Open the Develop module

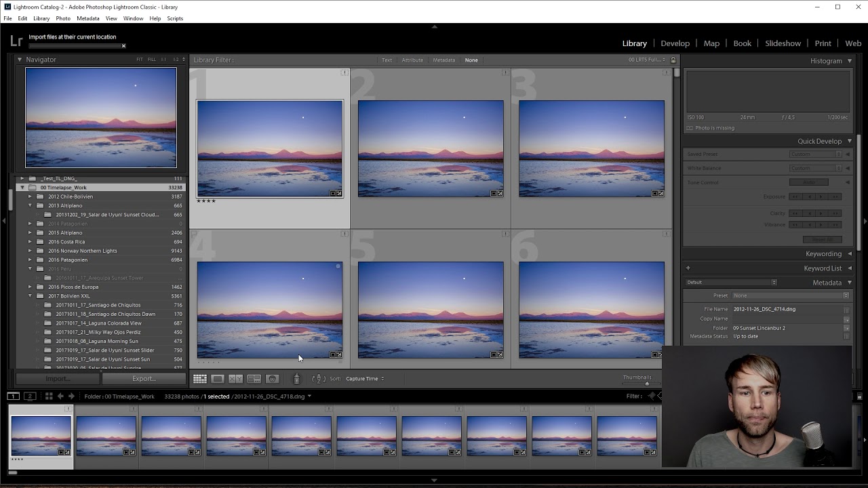click(x=675, y=43)
